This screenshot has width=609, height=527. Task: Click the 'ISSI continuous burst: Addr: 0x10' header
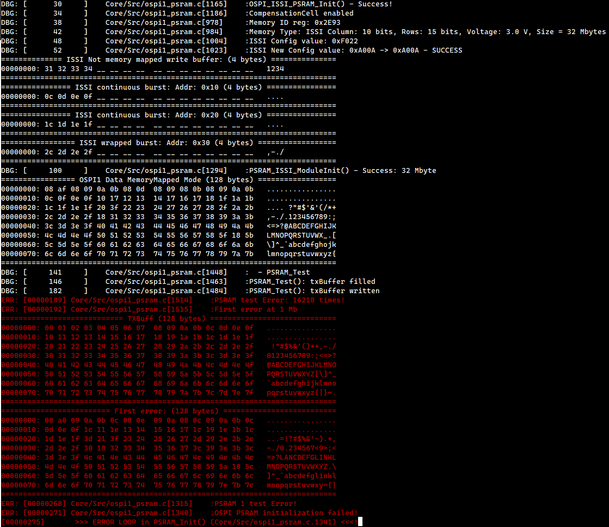coord(169,87)
